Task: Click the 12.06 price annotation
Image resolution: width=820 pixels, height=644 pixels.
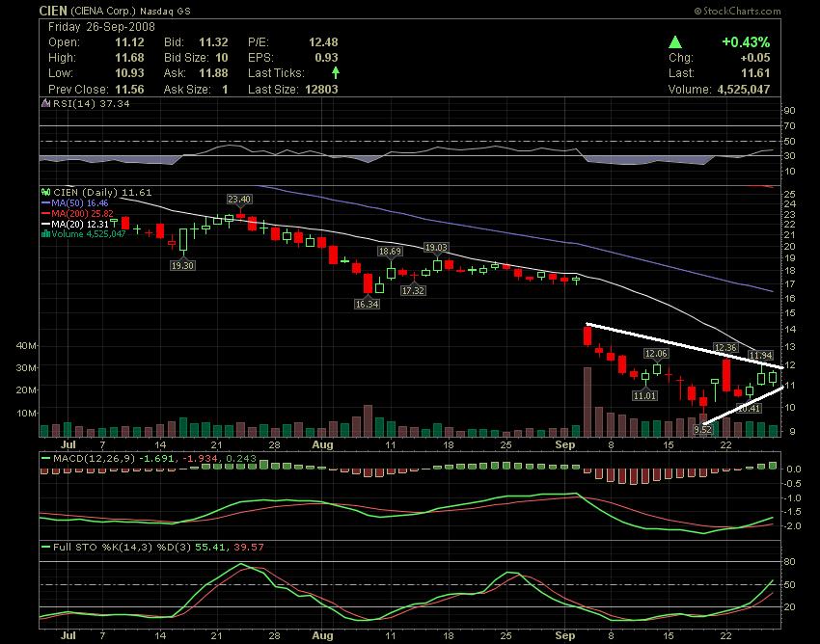Action: [656, 354]
